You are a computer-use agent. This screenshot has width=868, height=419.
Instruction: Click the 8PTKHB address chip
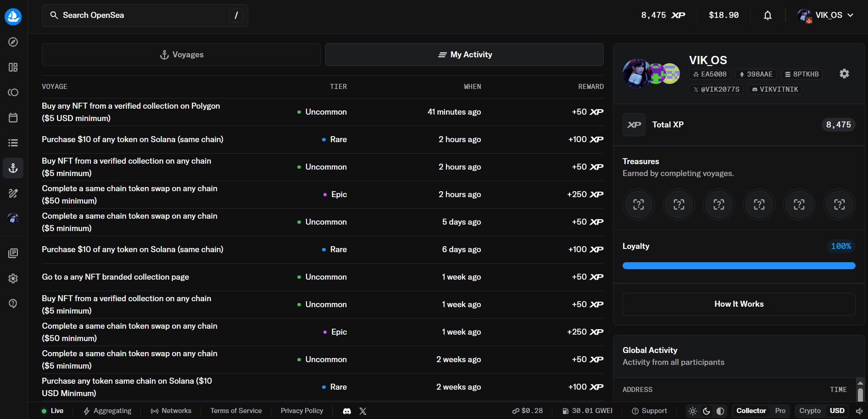pos(802,74)
